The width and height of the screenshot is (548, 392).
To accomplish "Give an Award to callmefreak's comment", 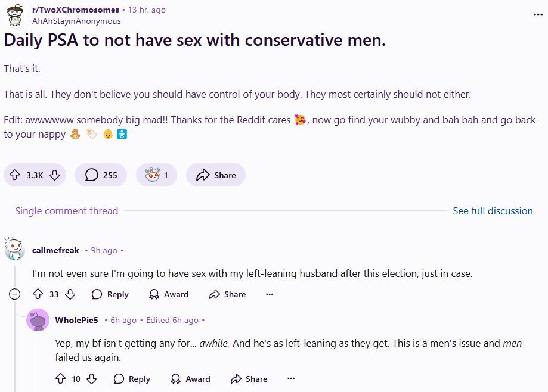I will point(169,294).
